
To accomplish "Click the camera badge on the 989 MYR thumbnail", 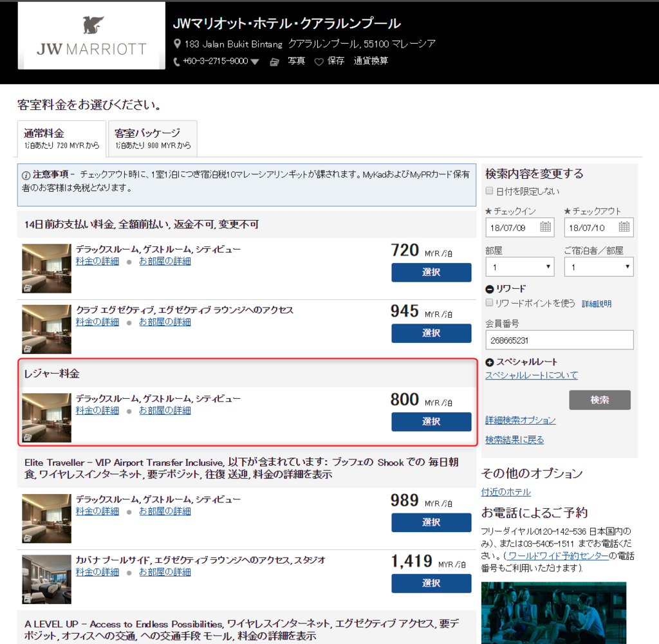I will click(28, 538).
